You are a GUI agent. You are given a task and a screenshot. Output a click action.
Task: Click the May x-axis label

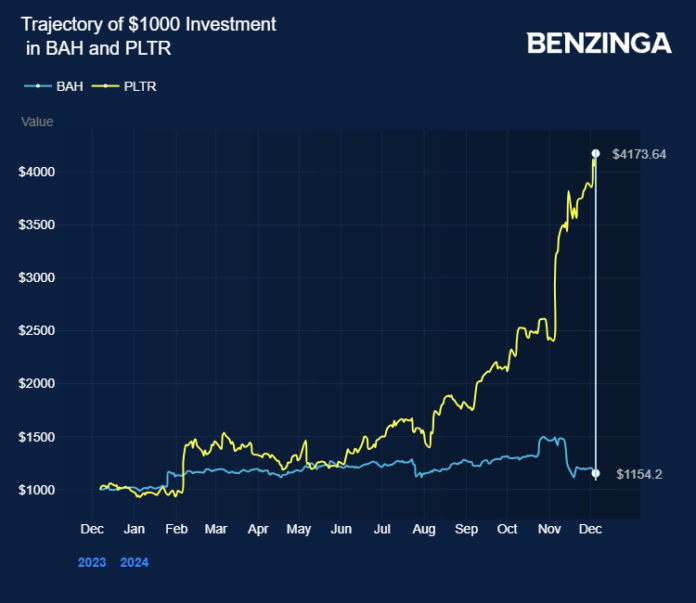coord(299,528)
